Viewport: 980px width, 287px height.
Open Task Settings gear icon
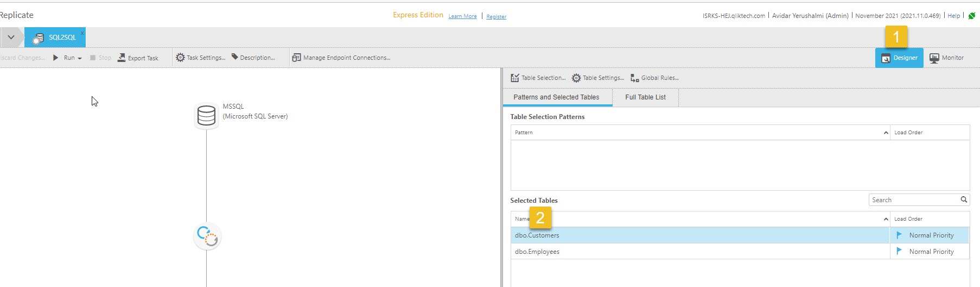[x=181, y=58]
